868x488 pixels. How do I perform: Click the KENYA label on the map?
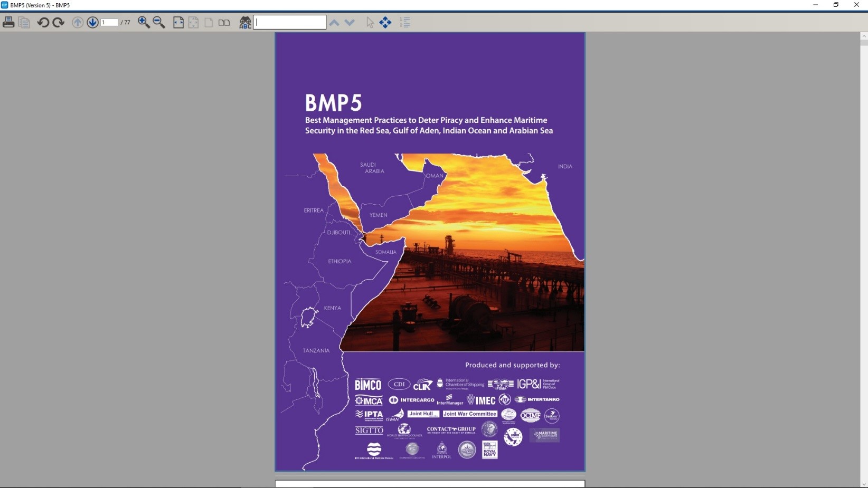333,308
